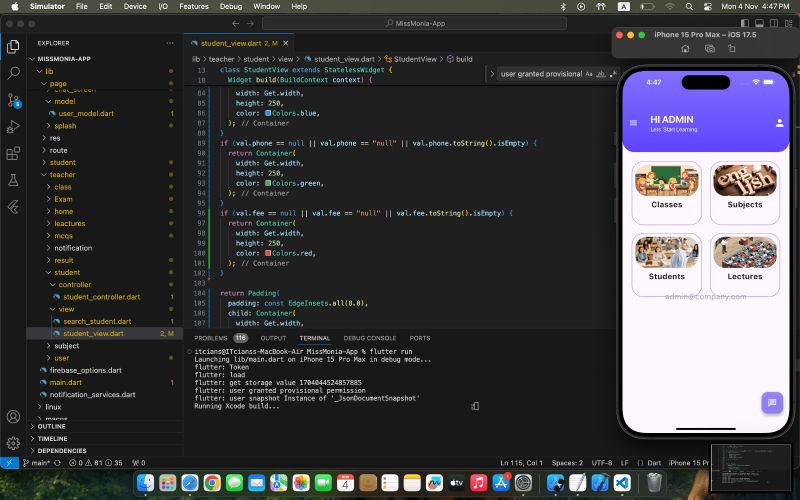Toggle Match Case in find widget
The width and height of the screenshot is (800, 500).
pyautogui.click(x=589, y=74)
